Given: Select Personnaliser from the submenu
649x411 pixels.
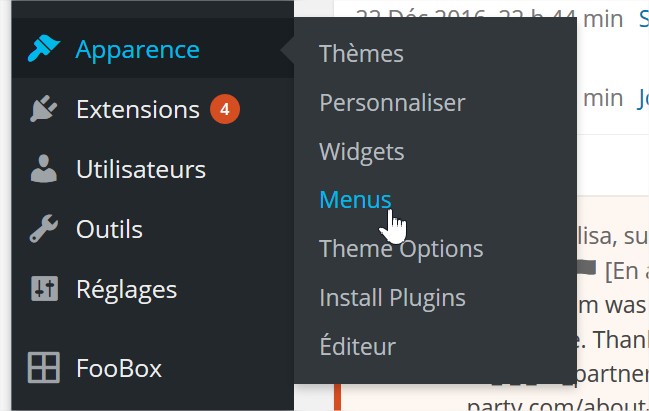Looking at the screenshot, I should tap(392, 102).
